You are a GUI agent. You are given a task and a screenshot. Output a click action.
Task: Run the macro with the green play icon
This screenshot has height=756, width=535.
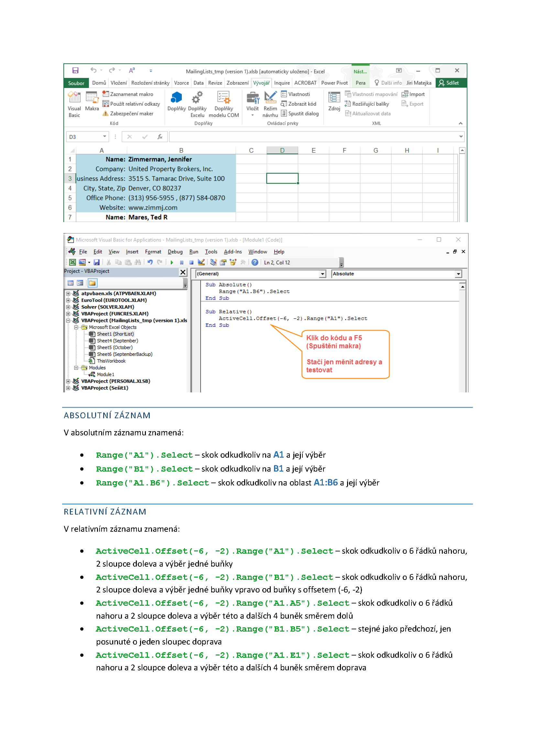pos(172,262)
